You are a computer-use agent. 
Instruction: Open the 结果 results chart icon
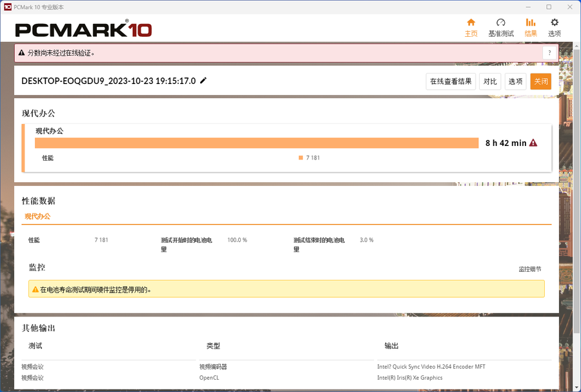pos(531,22)
